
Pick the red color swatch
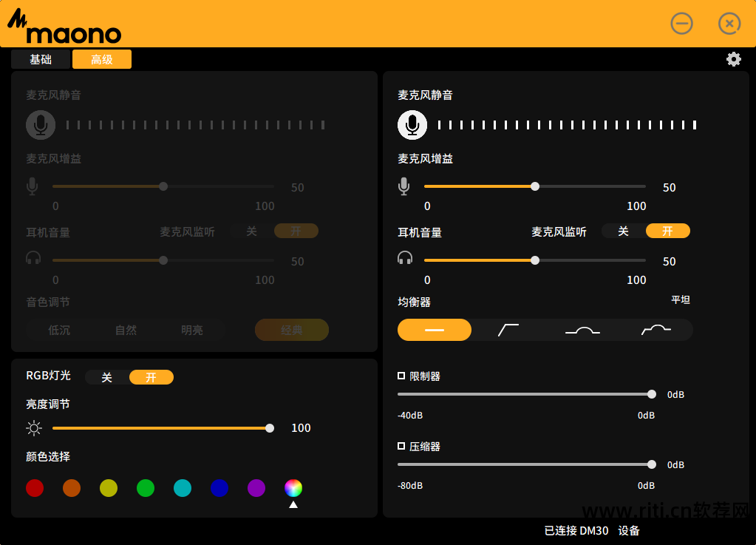click(x=35, y=488)
